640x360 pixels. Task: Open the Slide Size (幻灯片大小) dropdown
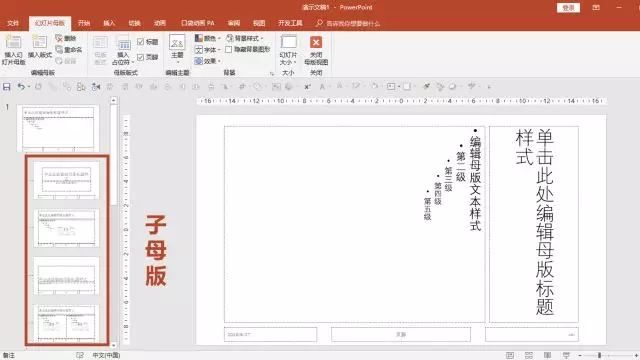point(288,50)
